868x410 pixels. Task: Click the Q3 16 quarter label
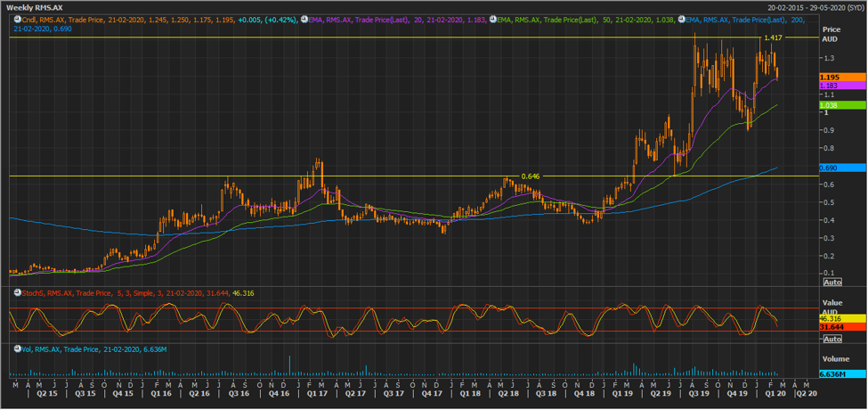point(239,393)
